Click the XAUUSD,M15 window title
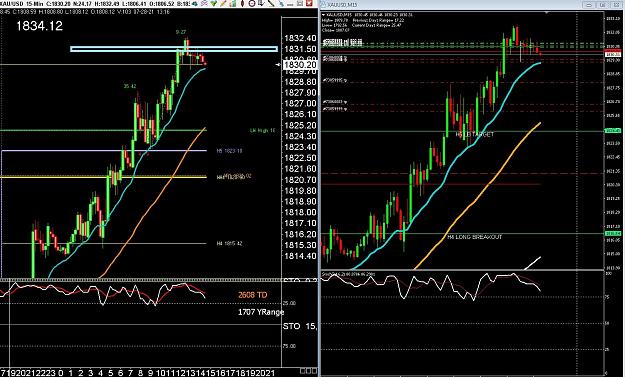The width and height of the screenshot is (625, 377). coord(342,5)
